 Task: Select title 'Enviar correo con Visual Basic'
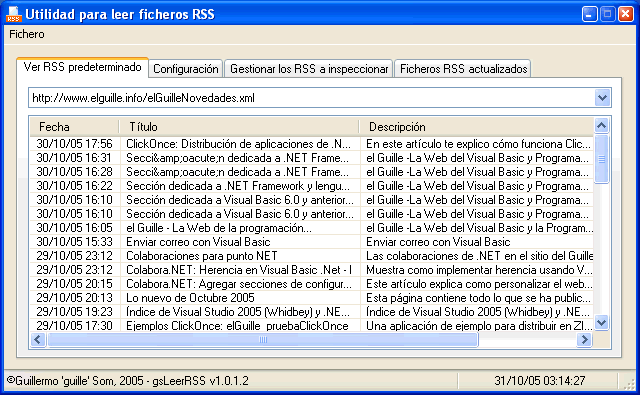point(198,242)
